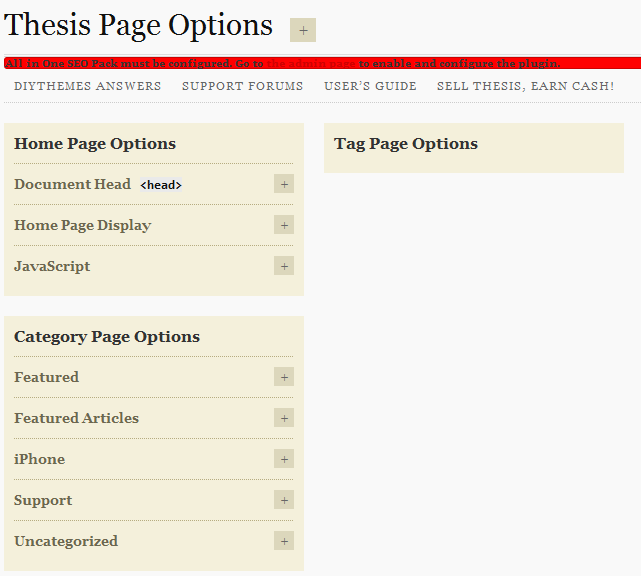Image resolution: width=641 pixels, height=576 pixels.
Task: Click the Thesis Page Options title
Action: tap(138, 25)
